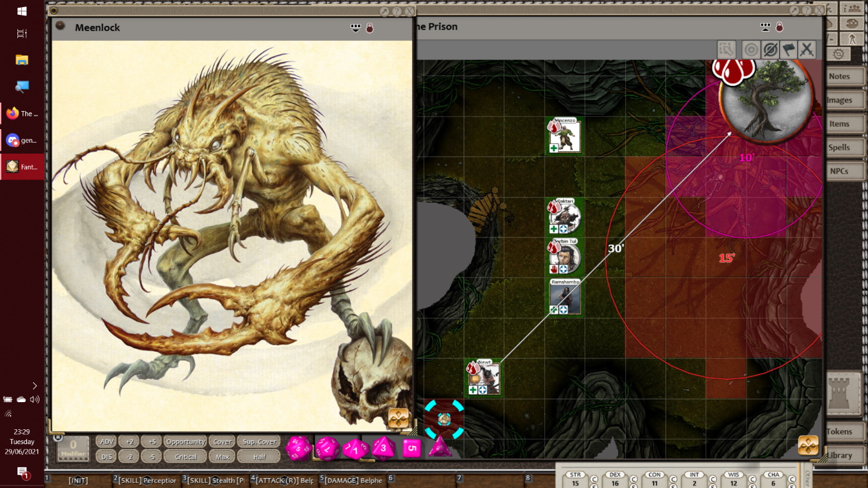Click help question mark on Prison map window
Image resolution: width=868 pixels, height=488 pixels.
click(x=807, y=10)
